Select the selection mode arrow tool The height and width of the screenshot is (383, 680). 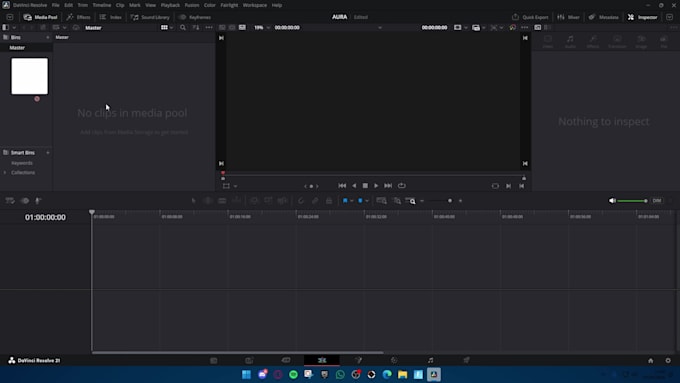coord(193,200)
